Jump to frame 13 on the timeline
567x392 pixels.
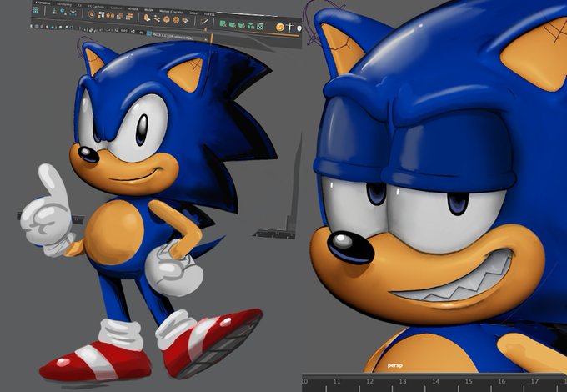403,381
